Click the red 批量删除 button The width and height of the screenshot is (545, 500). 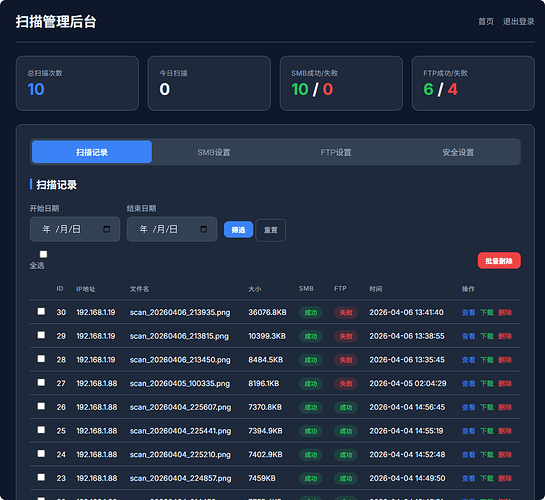(499, 261)
